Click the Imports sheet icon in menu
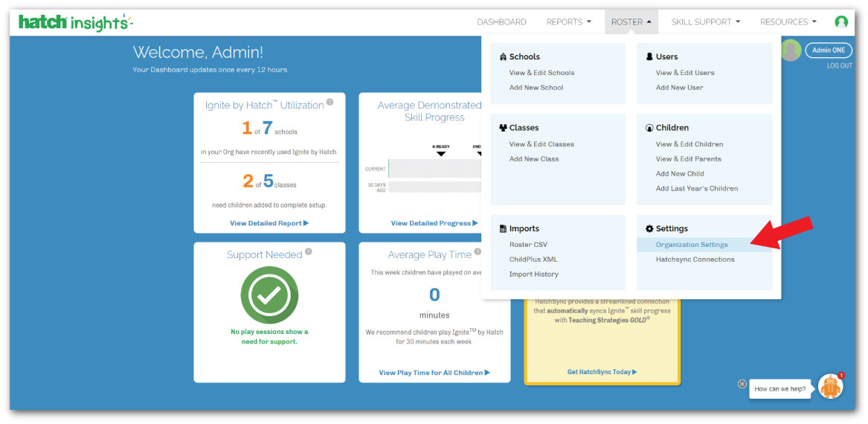 pyautogui.click(x=504, y=228)
